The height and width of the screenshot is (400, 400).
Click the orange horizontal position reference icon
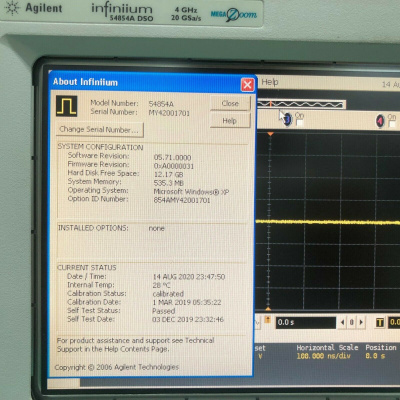point(267,320)
